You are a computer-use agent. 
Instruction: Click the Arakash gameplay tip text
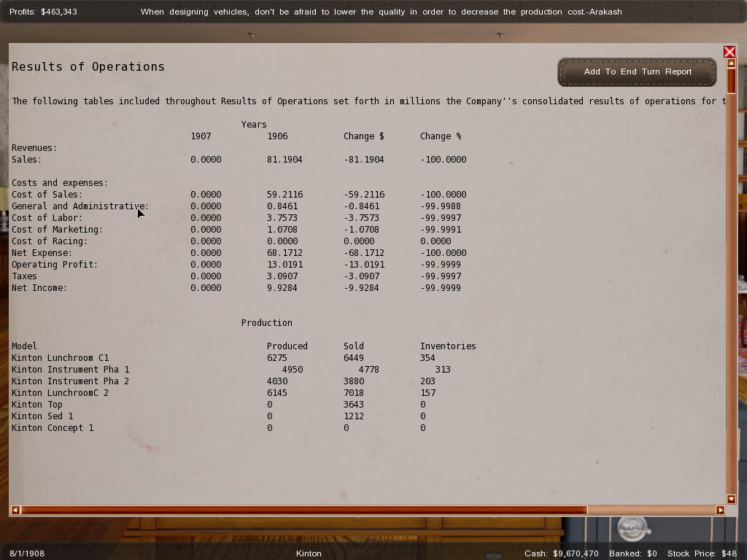click(x=381, y=12)
